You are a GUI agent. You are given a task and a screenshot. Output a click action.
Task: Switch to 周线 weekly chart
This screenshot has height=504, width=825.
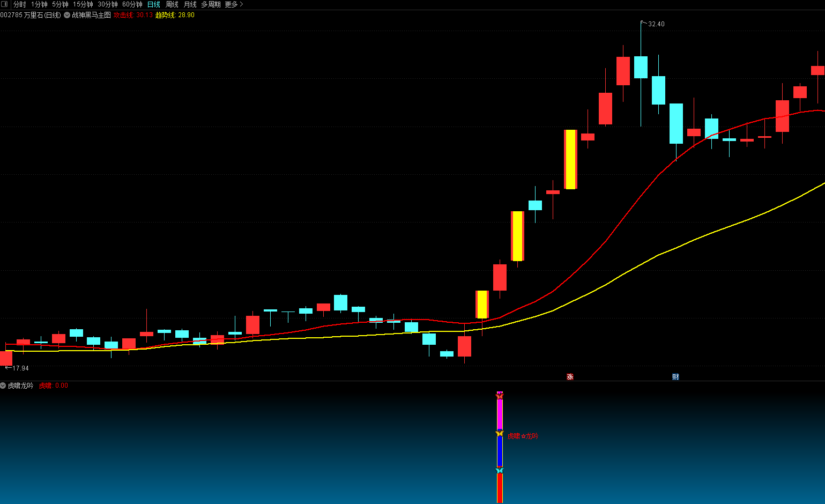coord(172,4)
